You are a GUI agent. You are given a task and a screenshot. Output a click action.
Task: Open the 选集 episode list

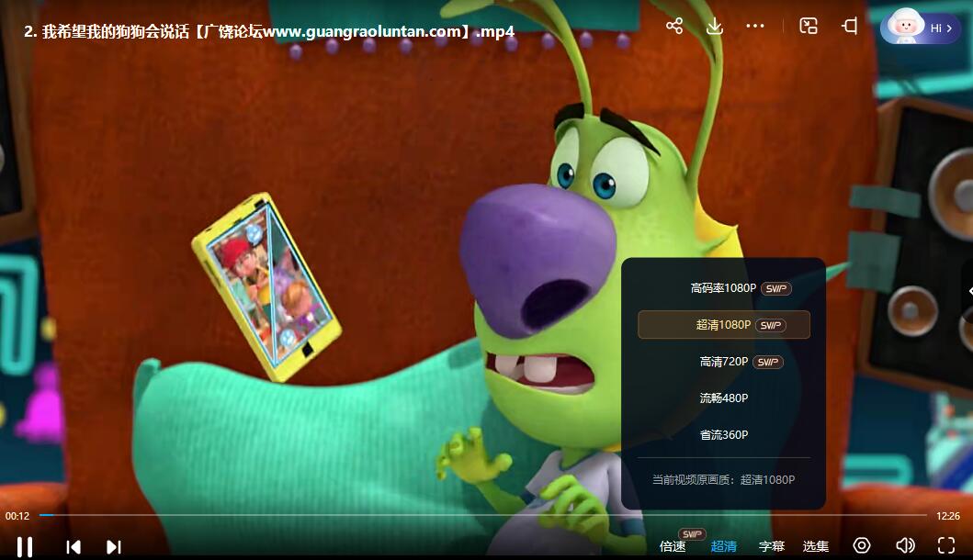[815, 546]
